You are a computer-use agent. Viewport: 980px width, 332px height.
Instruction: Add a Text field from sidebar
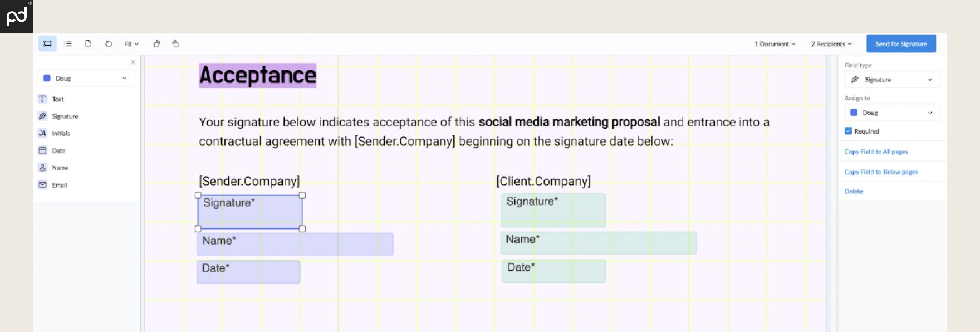point(58,99)
